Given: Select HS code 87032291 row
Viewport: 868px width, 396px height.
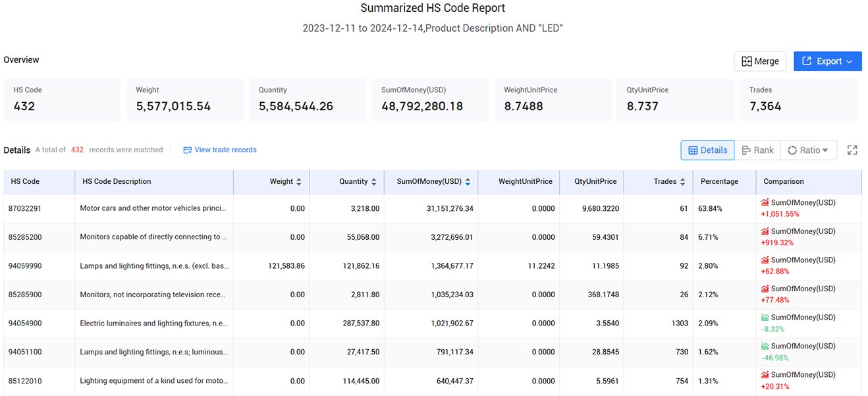Looking at the screenshot, I should [x=432, y=208].
